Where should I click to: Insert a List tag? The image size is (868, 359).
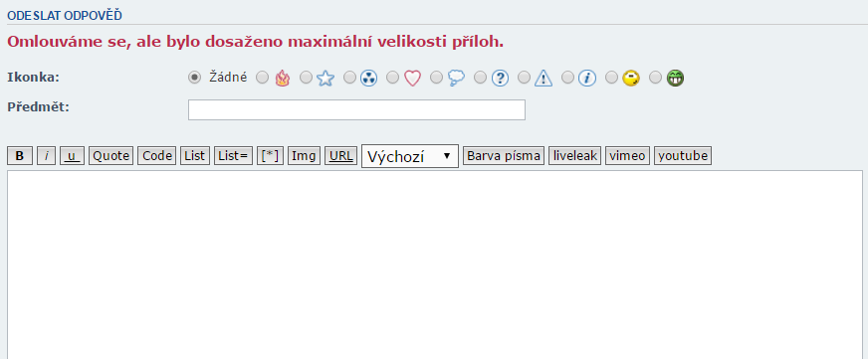(195, 156)
